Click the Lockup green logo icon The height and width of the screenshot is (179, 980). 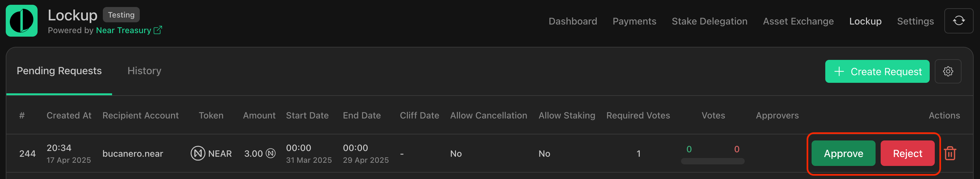point(22,21)
